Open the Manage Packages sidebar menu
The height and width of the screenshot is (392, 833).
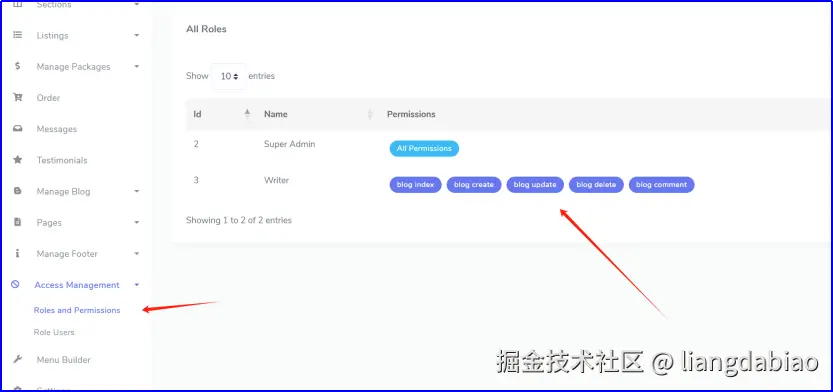(73, 67)
